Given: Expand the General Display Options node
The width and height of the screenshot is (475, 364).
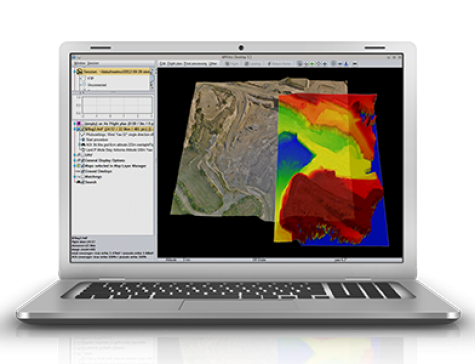Looking at the screenshot, I should coord(75,160).
